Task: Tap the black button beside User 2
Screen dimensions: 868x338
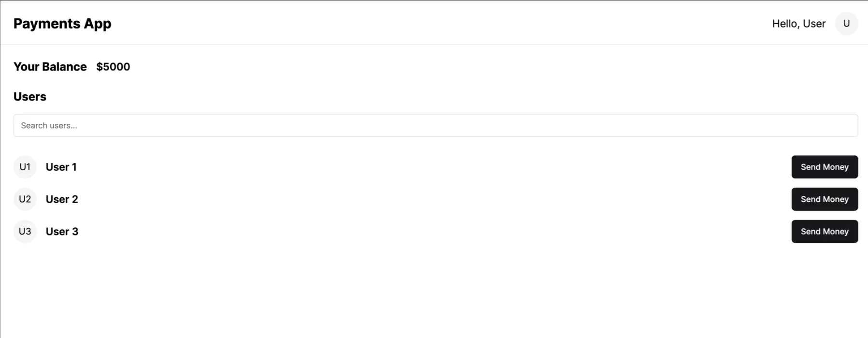Action: pyautogui.click(x=824, y=199)
